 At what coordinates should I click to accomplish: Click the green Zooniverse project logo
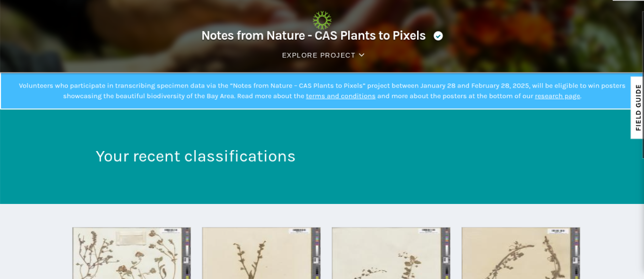click(x=322, y=20)
